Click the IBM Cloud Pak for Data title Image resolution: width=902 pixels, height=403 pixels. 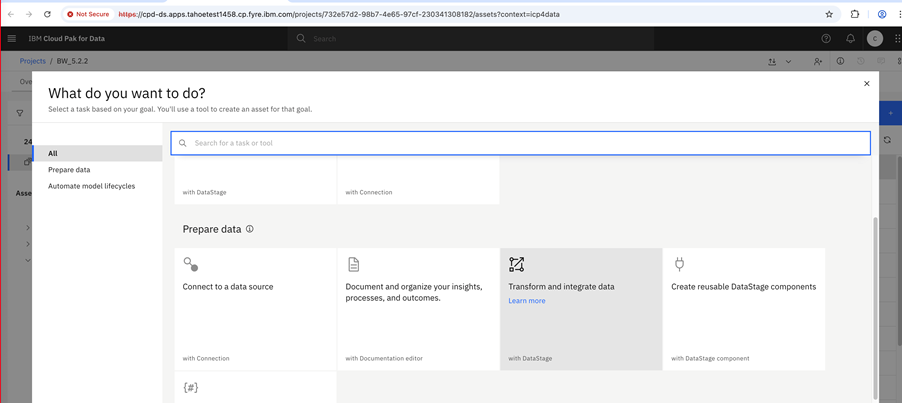(67, 39)
